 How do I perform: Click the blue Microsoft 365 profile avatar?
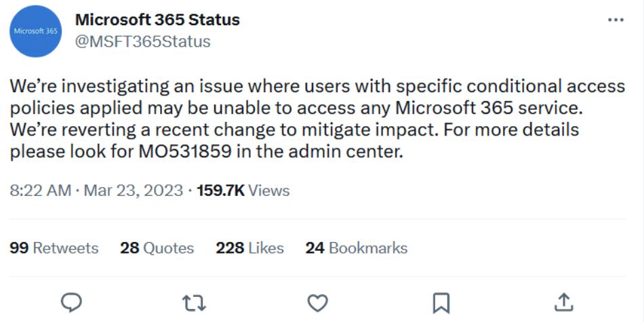[35, 31]
